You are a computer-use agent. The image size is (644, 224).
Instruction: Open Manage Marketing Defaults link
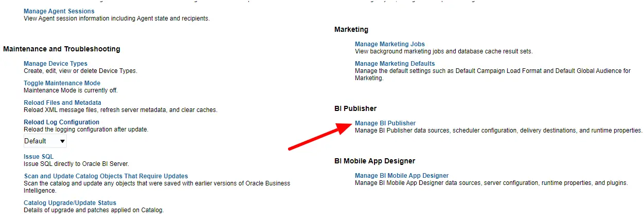395,64
